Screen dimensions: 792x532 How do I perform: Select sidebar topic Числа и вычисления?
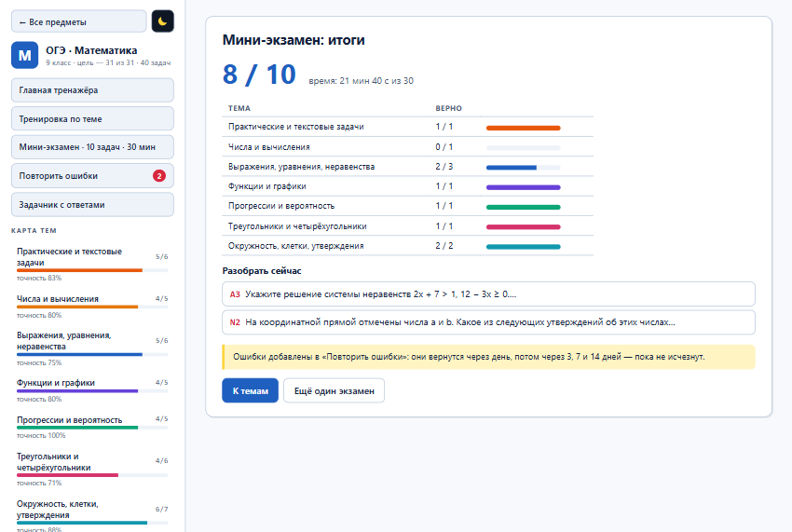click(92, 307)
